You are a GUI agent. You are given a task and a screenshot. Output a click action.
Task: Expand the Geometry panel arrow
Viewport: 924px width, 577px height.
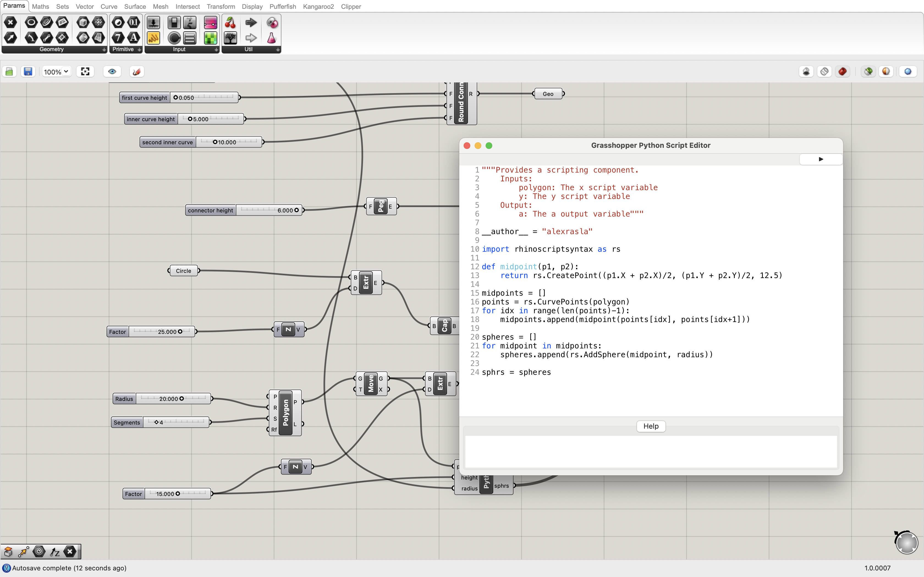point(104,50)
